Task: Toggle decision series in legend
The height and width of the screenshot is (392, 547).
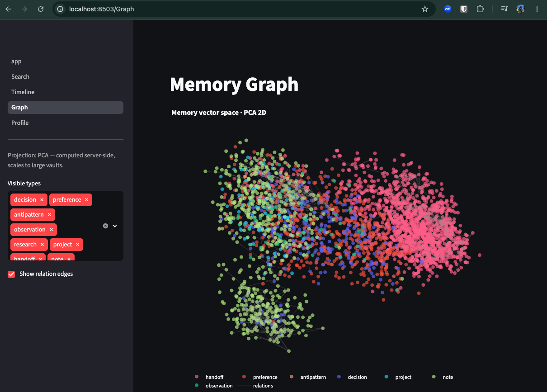Action: click(352, 377)
